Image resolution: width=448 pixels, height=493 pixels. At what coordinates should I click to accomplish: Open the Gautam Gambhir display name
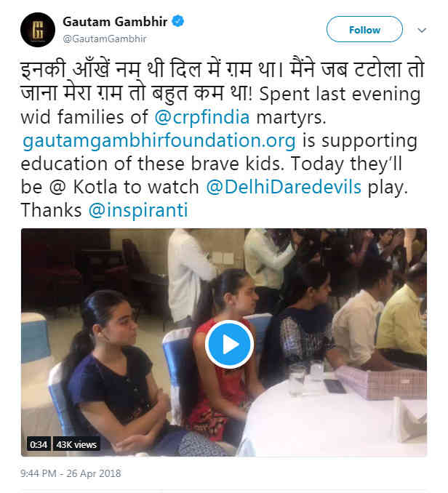click(114, 23)
